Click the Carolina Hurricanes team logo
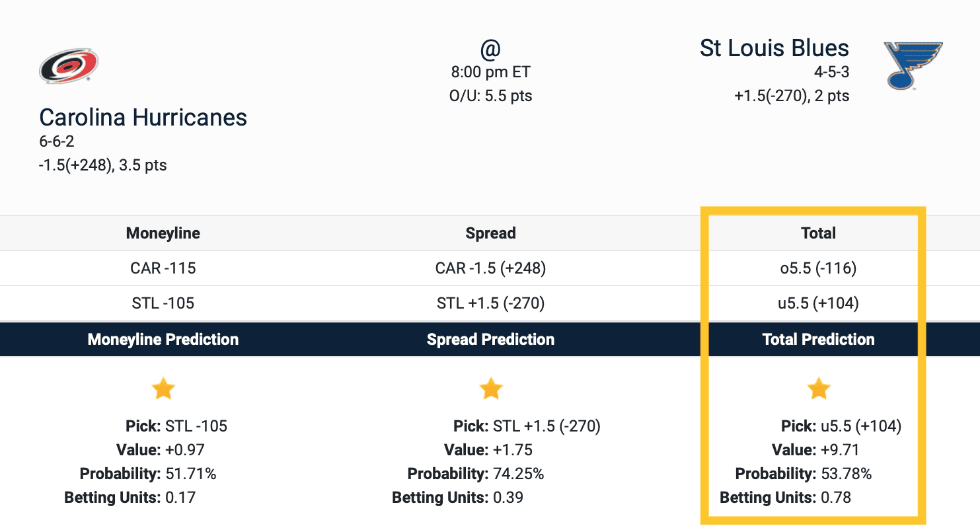 click(69, 65)
